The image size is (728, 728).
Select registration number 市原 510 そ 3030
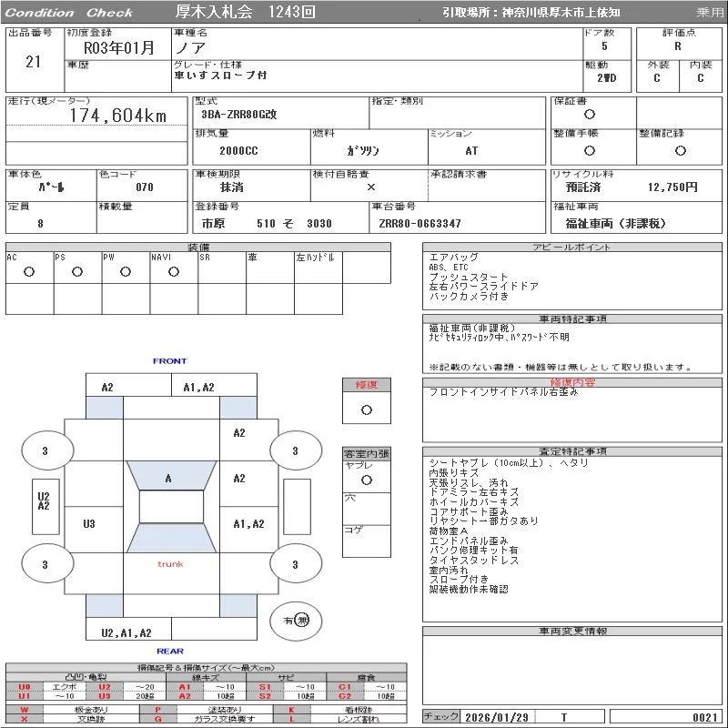[x=267, y=224]
